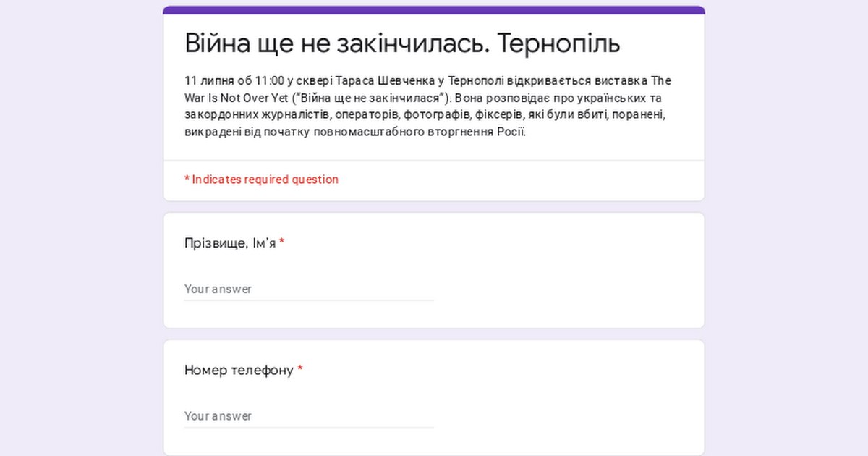Viewport: 868px width, 456px height.
Task: Click the exhibition description paragraph
Action: coord(427,106)
